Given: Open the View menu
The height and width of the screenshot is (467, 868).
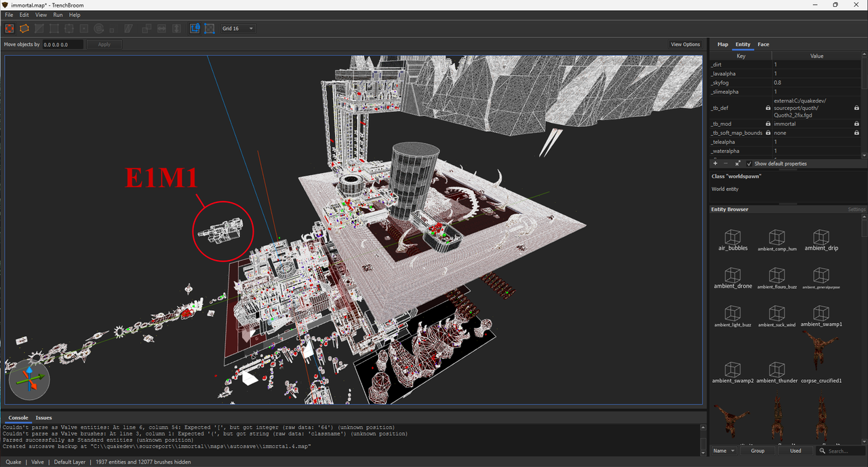Looking at the screenshot, I should click(x=41, y=15).
